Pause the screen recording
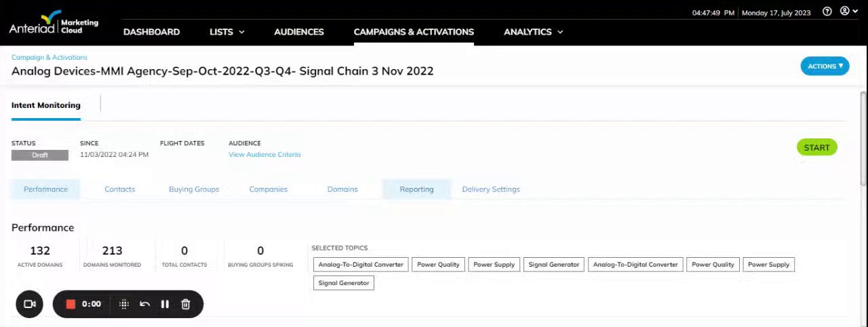 point(165,304)
